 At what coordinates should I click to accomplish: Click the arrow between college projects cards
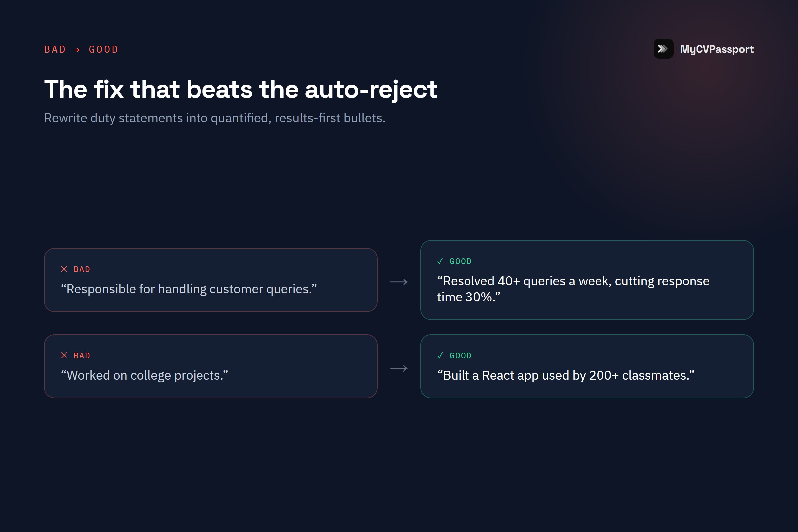399,368
